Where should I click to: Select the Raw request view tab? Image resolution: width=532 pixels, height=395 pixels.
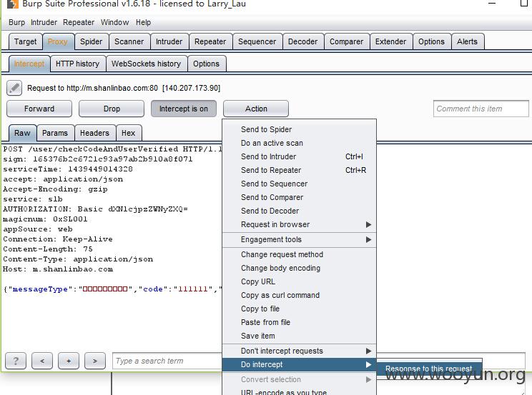(22, 133)
